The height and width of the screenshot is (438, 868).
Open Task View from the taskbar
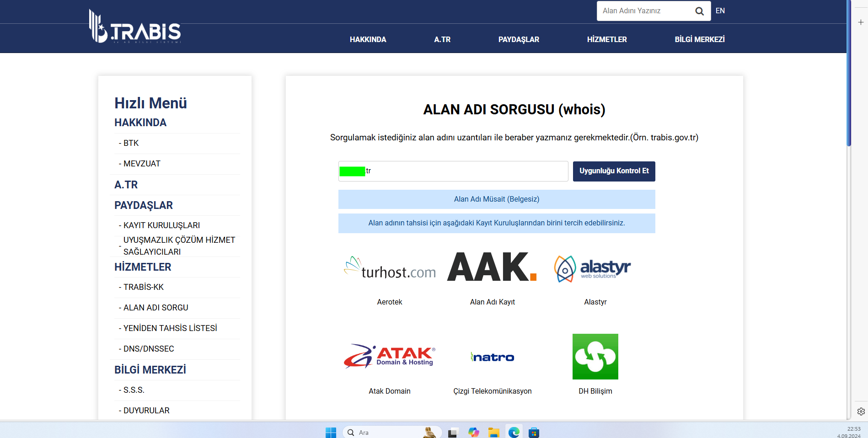(453, 433)
